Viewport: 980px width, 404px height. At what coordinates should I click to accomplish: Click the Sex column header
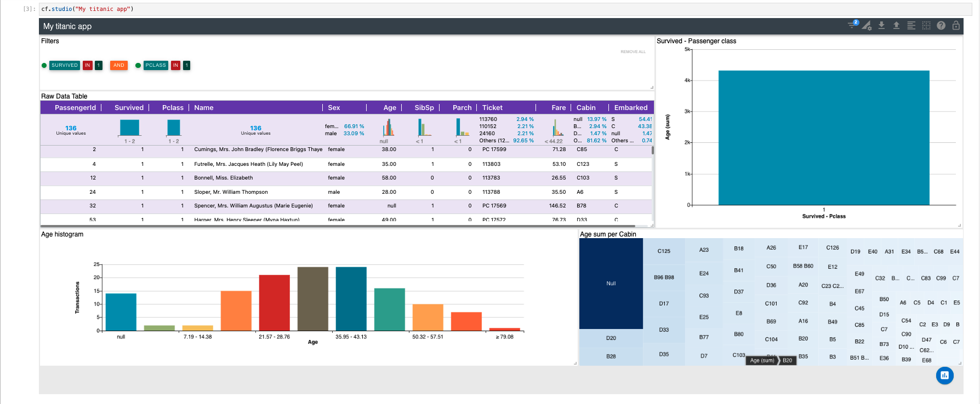click(x=334, y=108)
